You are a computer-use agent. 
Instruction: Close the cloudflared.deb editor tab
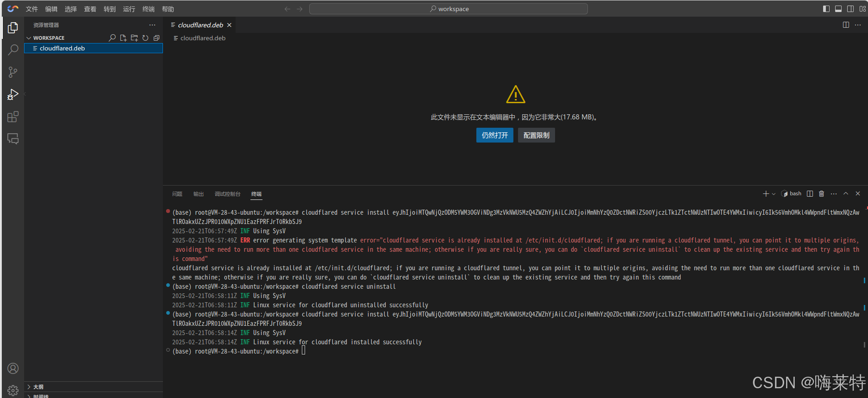(229, 25)
